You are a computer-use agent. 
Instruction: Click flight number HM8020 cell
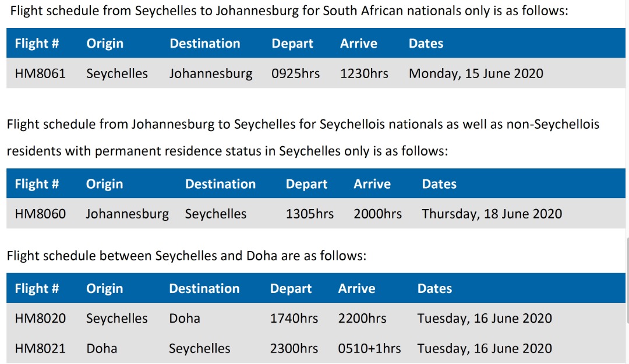[x=40, y=319]
